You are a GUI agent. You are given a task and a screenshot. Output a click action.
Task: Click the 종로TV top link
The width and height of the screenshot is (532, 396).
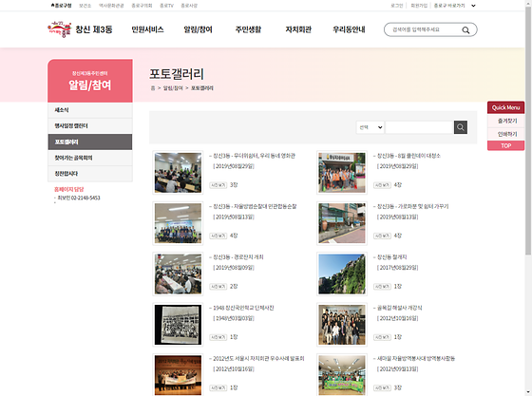coord(166,6)
